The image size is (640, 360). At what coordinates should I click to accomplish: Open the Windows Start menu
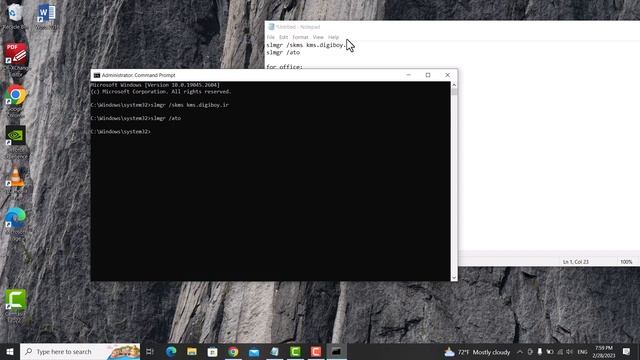[x=10, y=351]
